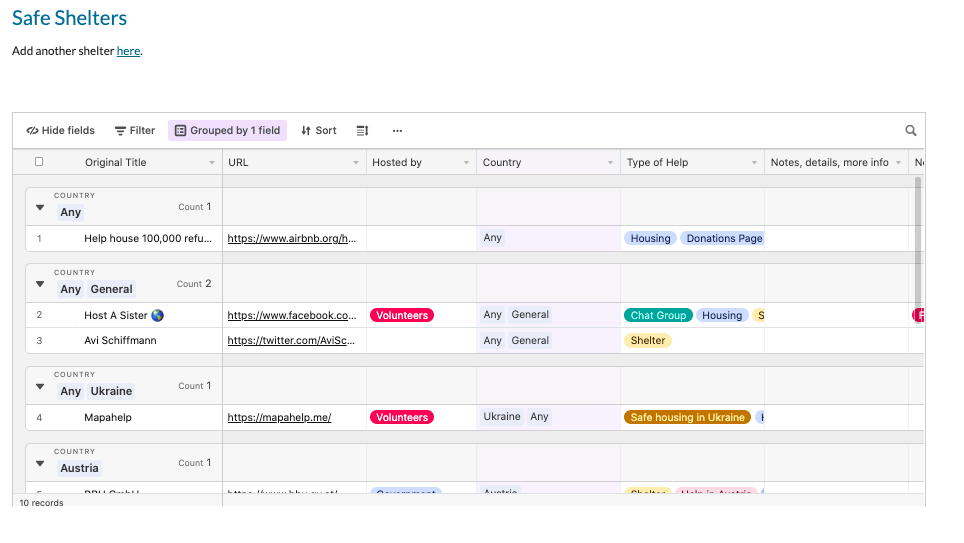Open Type of Help column dropdown arrow
Viewport: 964px width, 543px height.
(x=754, y=163)
